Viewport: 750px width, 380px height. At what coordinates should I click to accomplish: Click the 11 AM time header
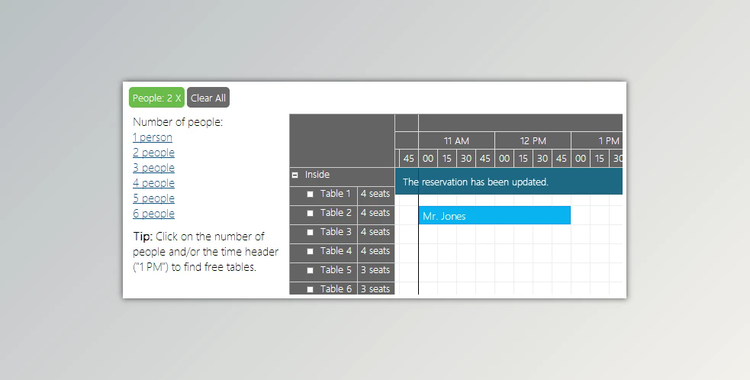456,141
